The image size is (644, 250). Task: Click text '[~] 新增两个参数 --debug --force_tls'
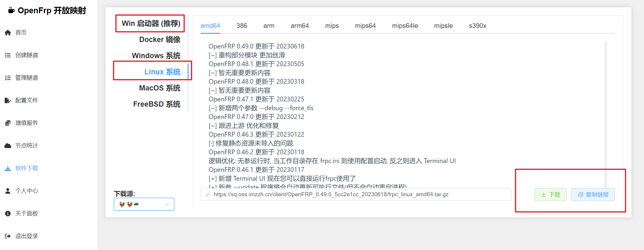[x=261, y=108]
